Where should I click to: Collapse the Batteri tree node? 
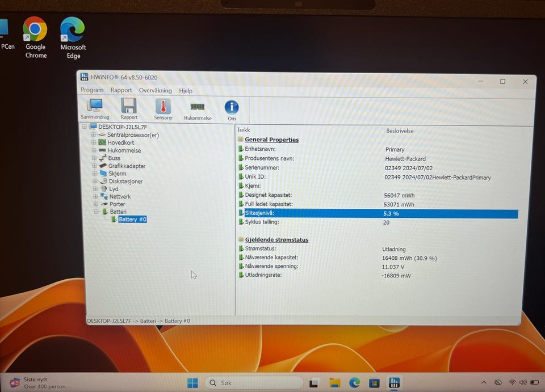[x=97, y=212]
